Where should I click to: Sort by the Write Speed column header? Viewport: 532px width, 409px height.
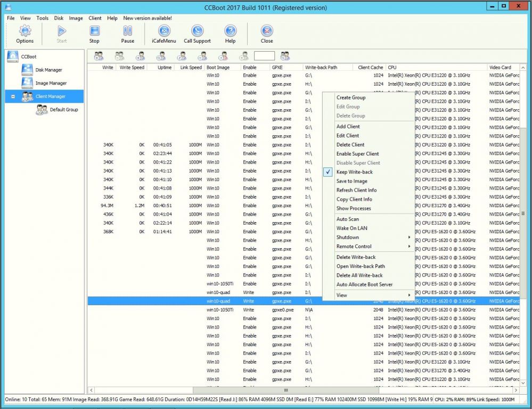132,68
